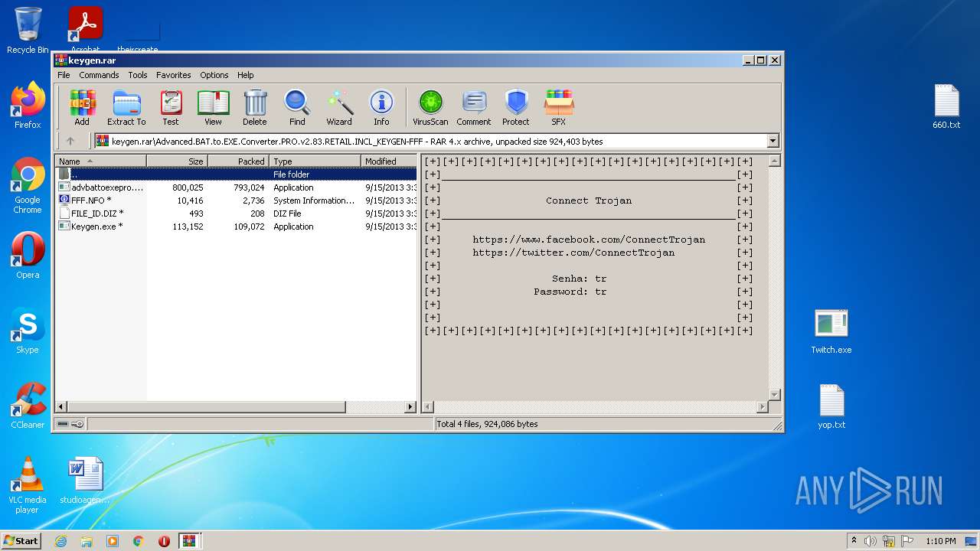Open the archive Comment tool

coord(474,107)
